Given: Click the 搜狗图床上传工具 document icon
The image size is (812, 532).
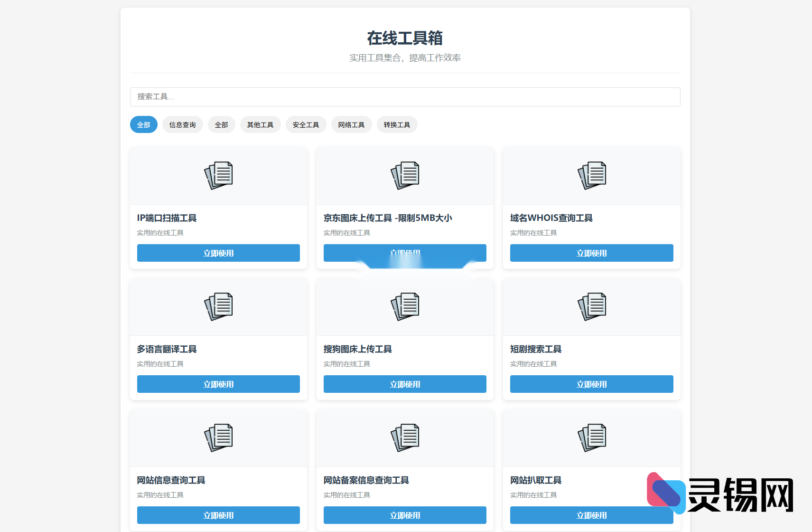Looking at the screenshot, I should pyautogui.click(x=404, y=306).
